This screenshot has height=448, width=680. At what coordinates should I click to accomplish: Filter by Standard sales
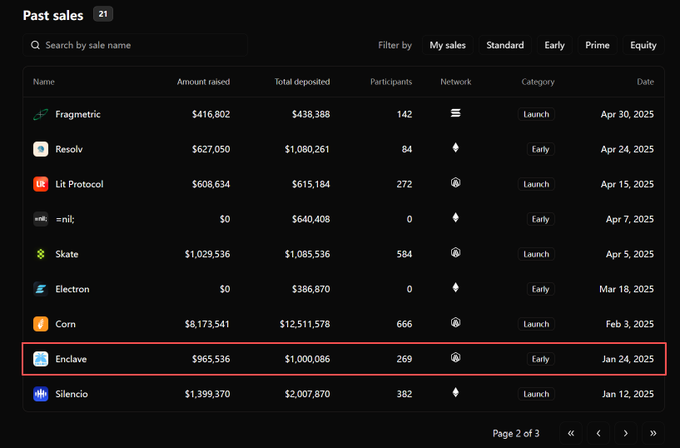tap(505, 45)
